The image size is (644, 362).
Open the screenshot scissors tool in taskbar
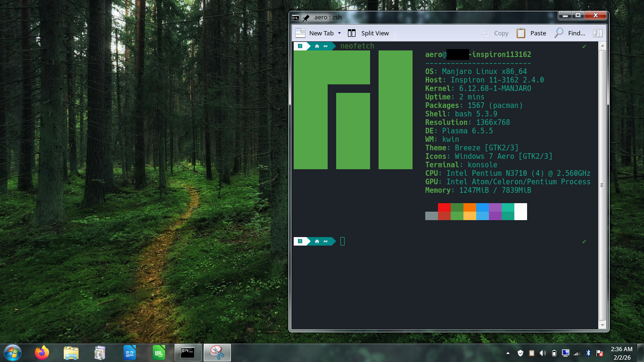tap(217, 353)
